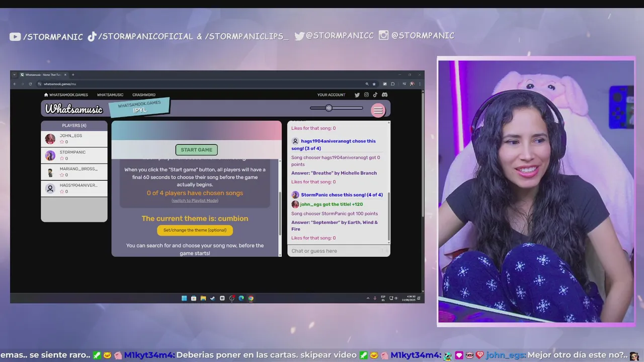This screenshot has width=644, height=362.
Task: Click the WHATSAMOOK.GAMES IPYL room badge
Action: 139,107
